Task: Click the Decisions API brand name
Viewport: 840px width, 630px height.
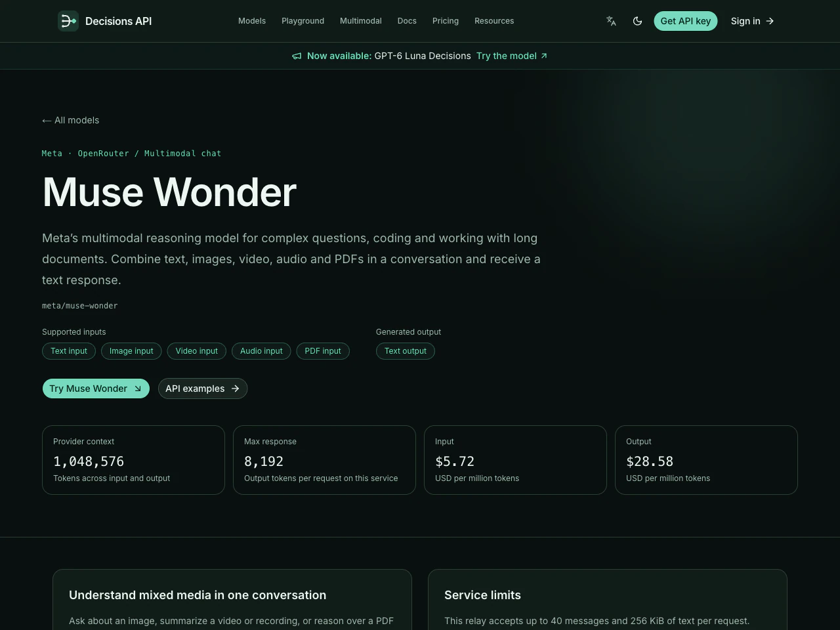Action: pos(119,21)
